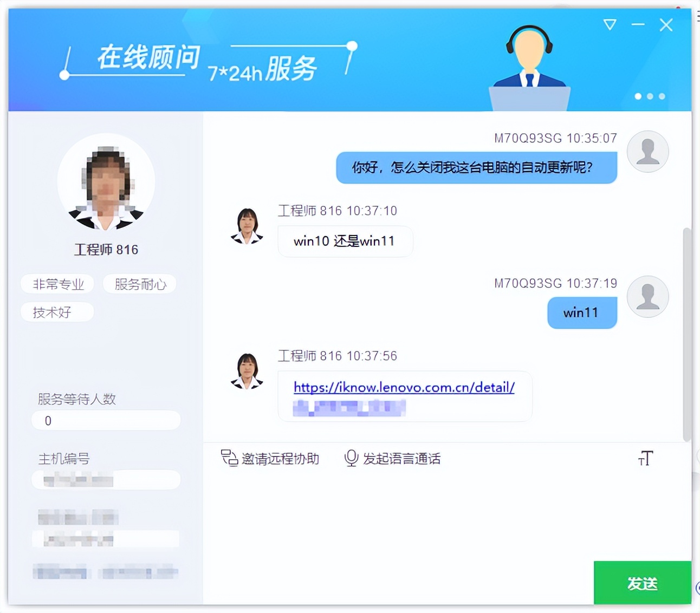
Task: Open the iknow.lenovo.com.cn detail link
Action: pyautogui.click(x=403, y=388)
